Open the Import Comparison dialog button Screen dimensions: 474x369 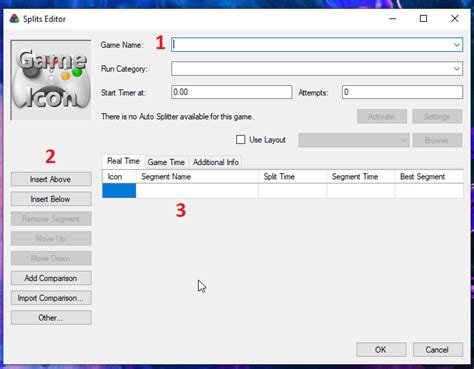[x=51, y=298]
